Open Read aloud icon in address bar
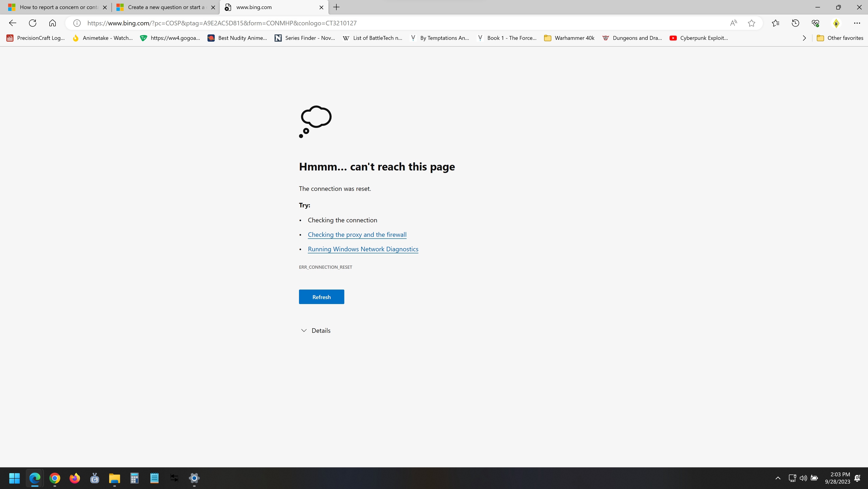 pyautogui.click(x=733, y=23)
